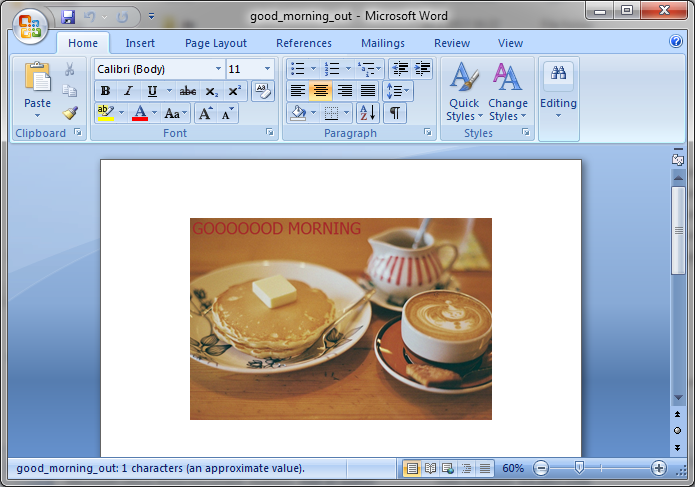Click the Save icon in Quick Access Toolbar

pos(68,17)
